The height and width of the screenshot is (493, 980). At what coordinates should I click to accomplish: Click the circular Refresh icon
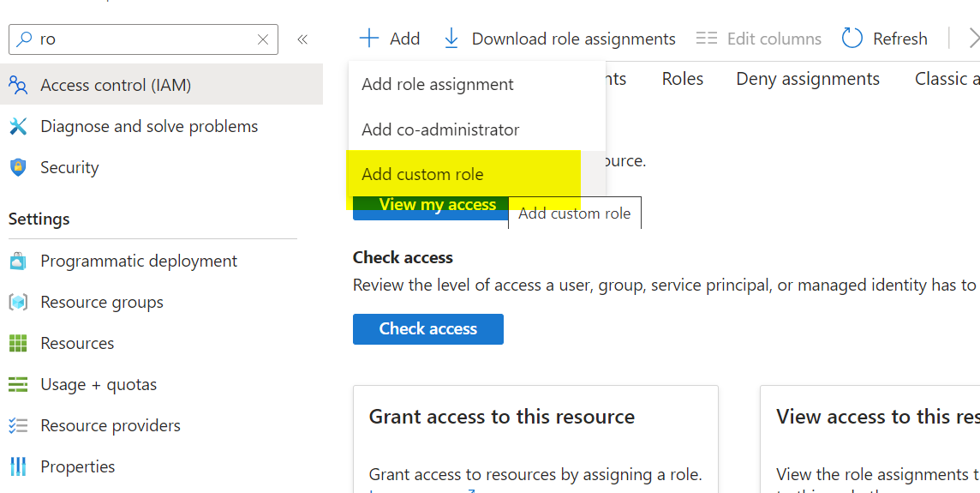tap(852, 39)
